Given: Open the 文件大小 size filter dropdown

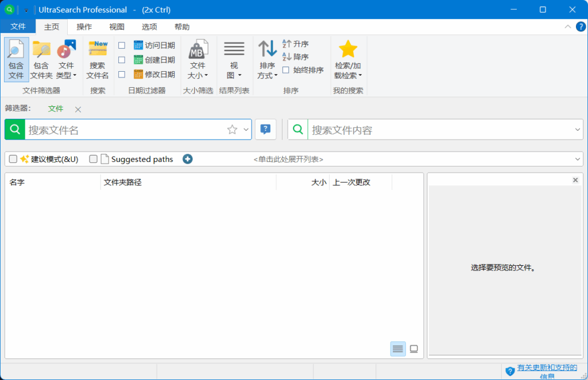Looking at the screenshot, I should (x=198, y=59).
